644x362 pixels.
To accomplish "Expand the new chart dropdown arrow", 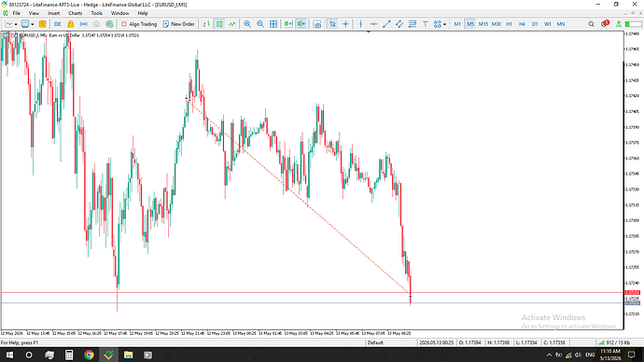I will pos(16,24).
